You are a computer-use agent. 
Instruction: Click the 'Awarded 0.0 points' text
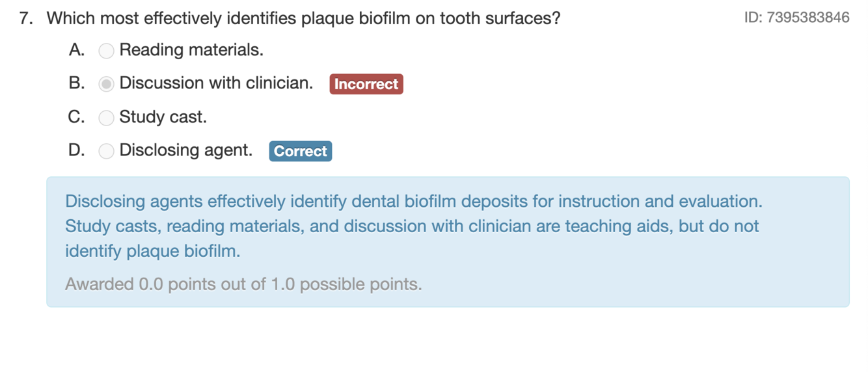[243, 284]
